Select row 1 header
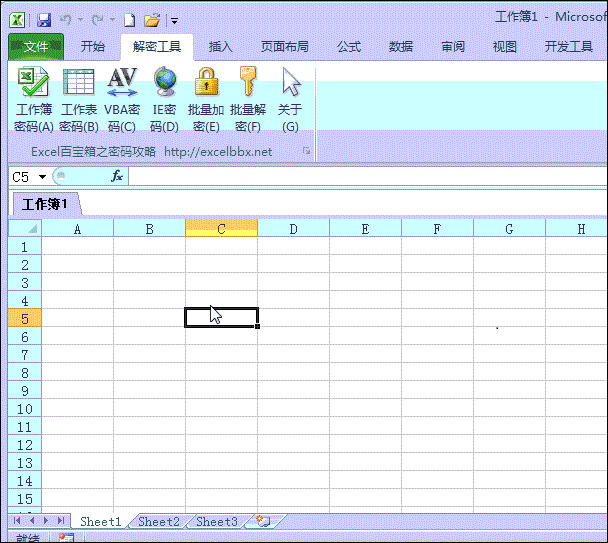Viewport: 608px width, 543px height. tap(25, 247)
